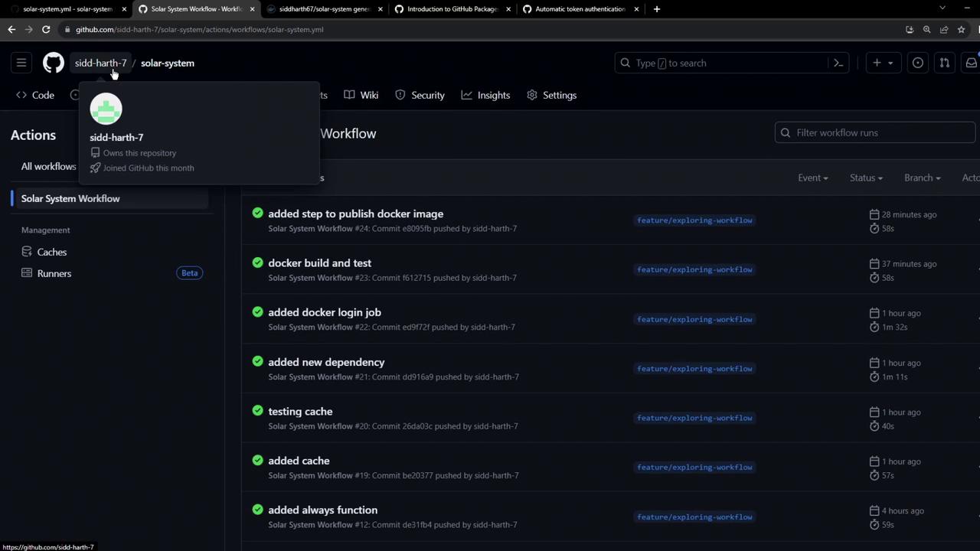Image resolution: width=980 pixels, height=551 pixels.
Task: Switch to 'siddharth67/solar-system' browser tab
Action: [x=325, y=9]
